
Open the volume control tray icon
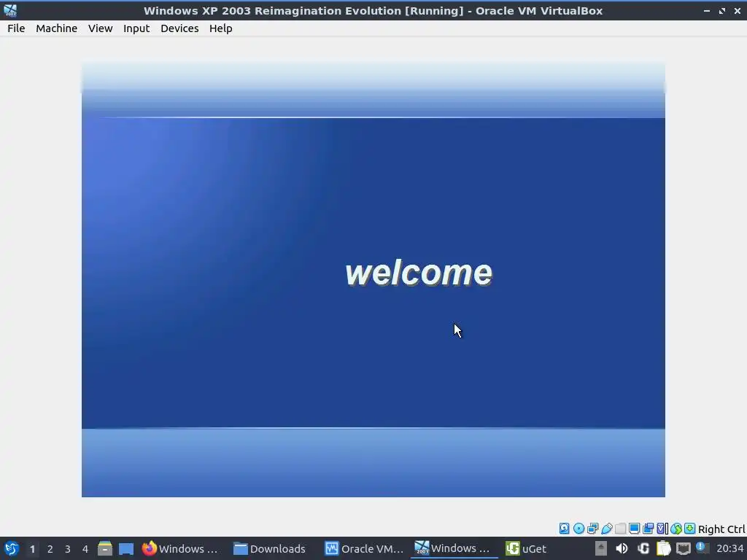pos(622,548)
